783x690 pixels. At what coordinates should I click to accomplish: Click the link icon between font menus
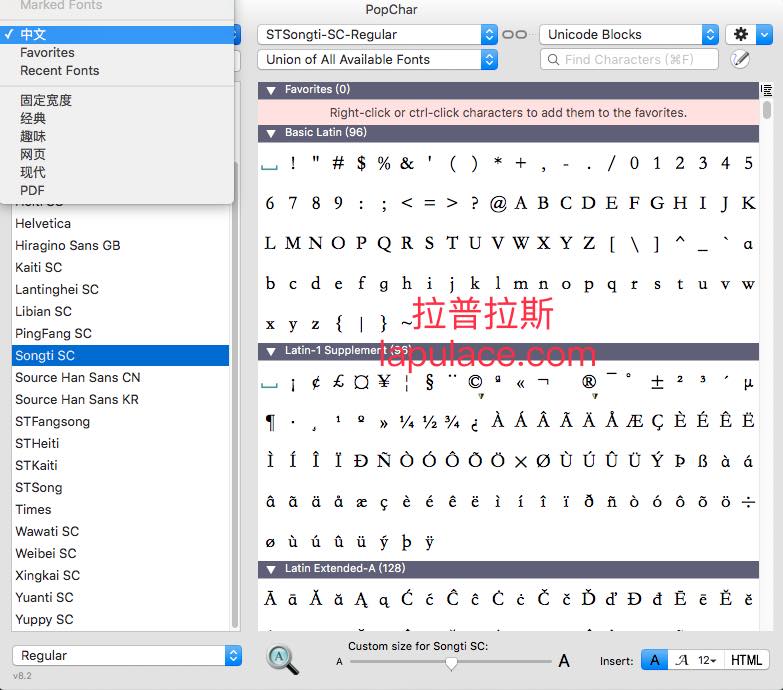514,34
